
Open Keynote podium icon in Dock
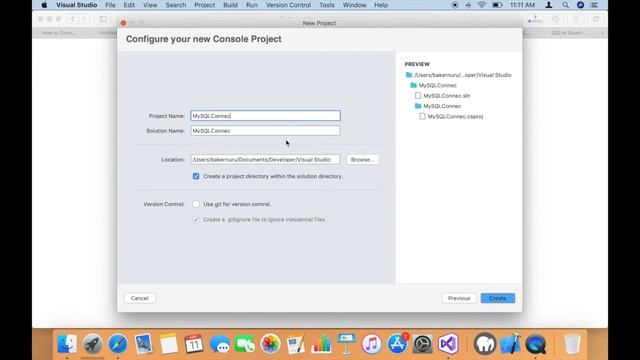tap(347, 344)
